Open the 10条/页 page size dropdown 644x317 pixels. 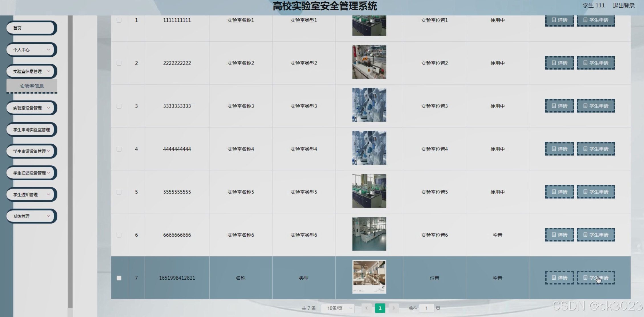[338, 308]
